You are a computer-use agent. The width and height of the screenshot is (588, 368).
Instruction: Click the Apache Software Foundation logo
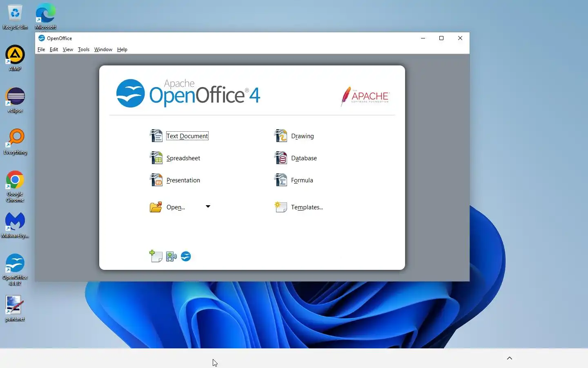[365, 96]
